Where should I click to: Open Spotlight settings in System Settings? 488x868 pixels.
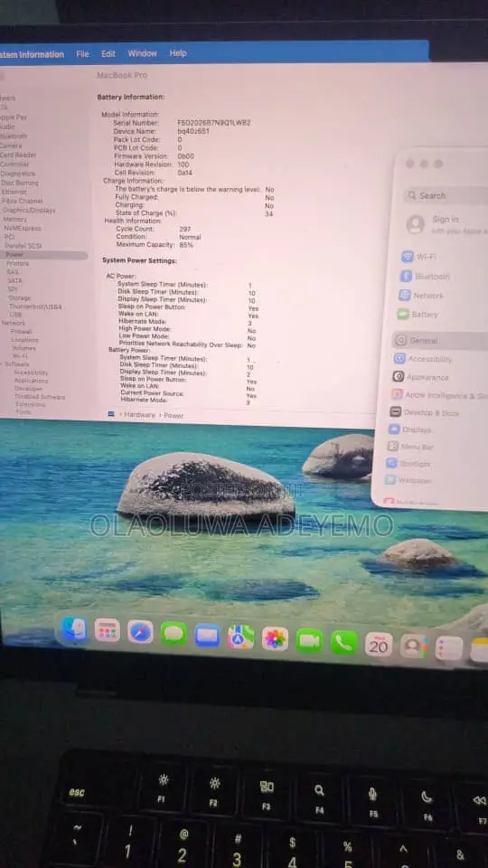(408, 464)
